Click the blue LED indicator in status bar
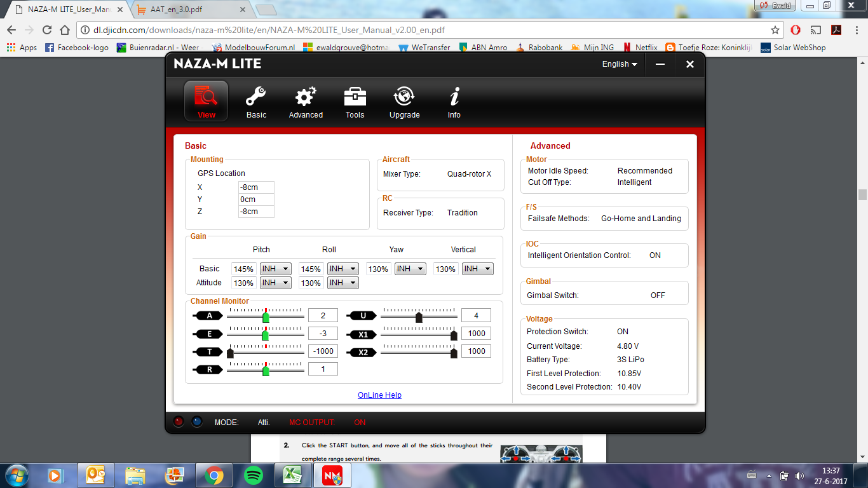This screenshot has height=488, width=868. (197, 421)
